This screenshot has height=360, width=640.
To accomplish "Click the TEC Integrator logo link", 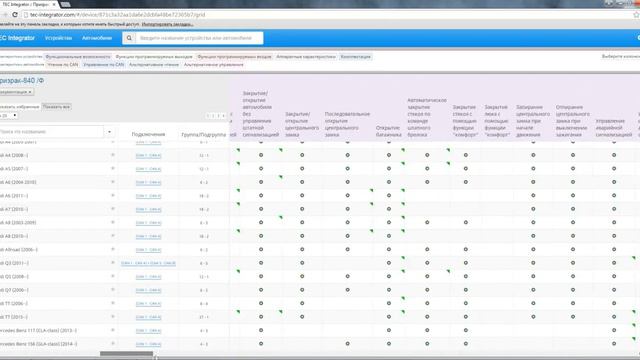I will [17, 38].
